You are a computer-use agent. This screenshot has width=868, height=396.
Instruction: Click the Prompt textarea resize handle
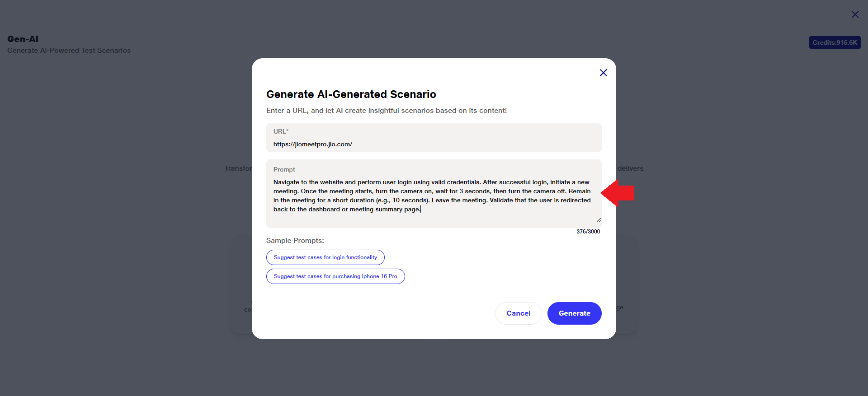pyautogui.click(x=599, y=220)
